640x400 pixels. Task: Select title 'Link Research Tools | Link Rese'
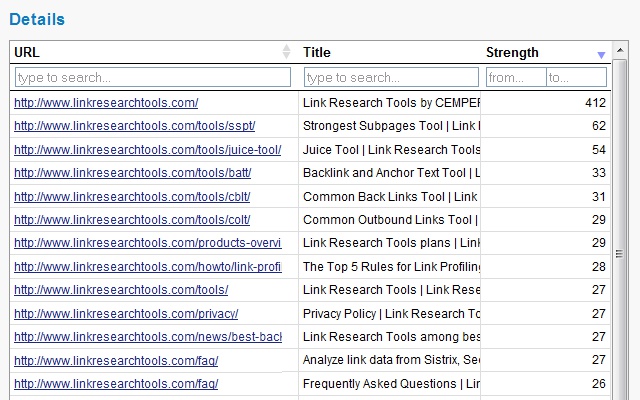391,290
